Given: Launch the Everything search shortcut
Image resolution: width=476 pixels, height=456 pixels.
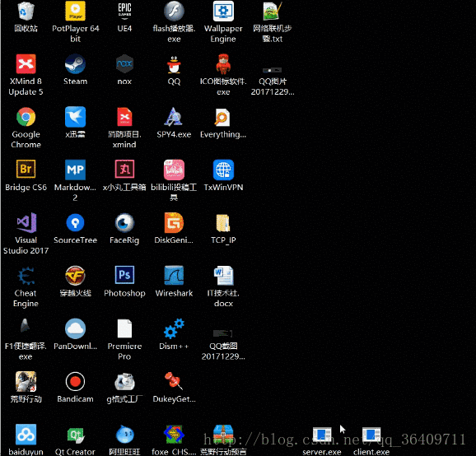Looking at the screenshot, I should pyautogui.click(x=222, y=117).
